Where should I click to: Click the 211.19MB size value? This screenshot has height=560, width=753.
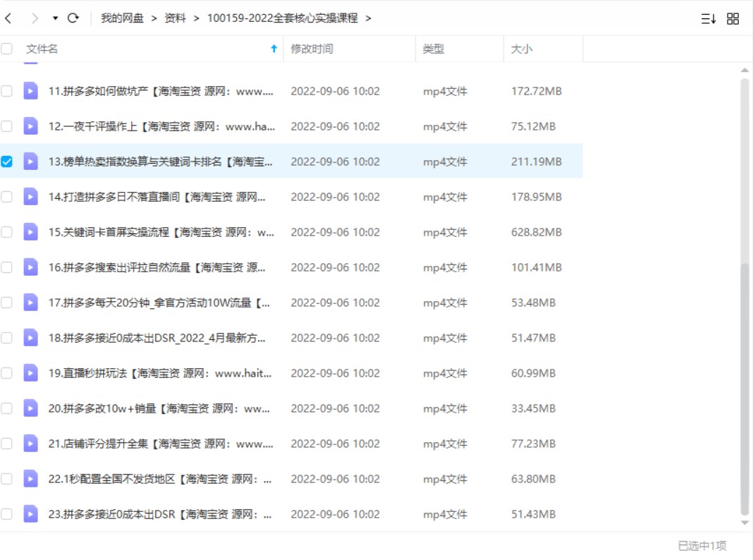(536, 162)
